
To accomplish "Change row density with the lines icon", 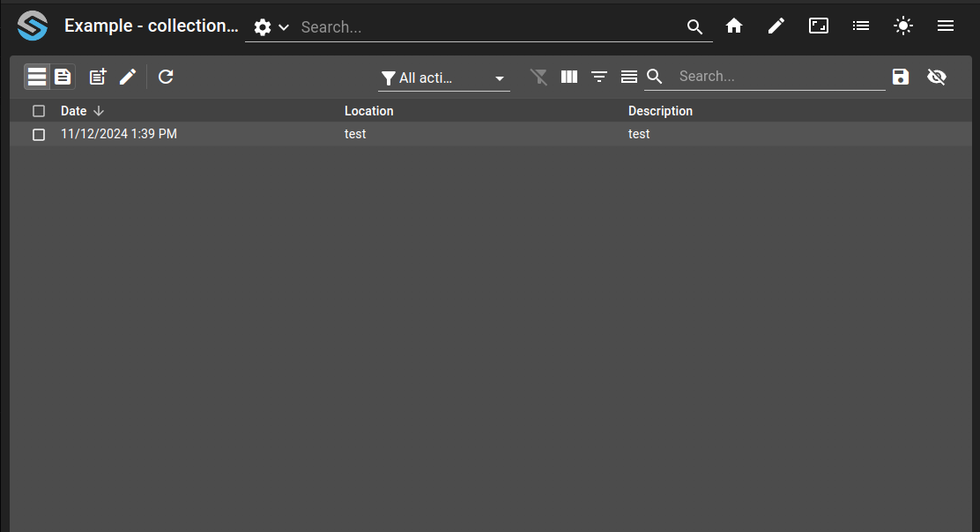I will point(628,77).
